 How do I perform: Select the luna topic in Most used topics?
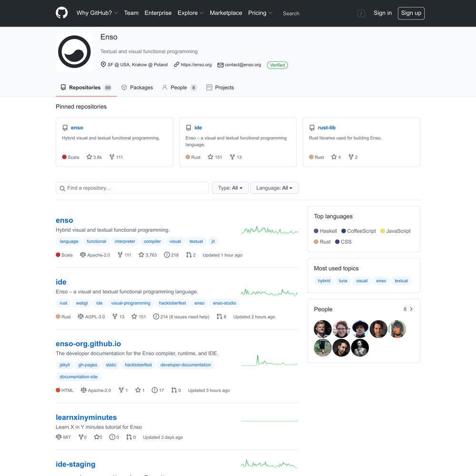point(343,281)
